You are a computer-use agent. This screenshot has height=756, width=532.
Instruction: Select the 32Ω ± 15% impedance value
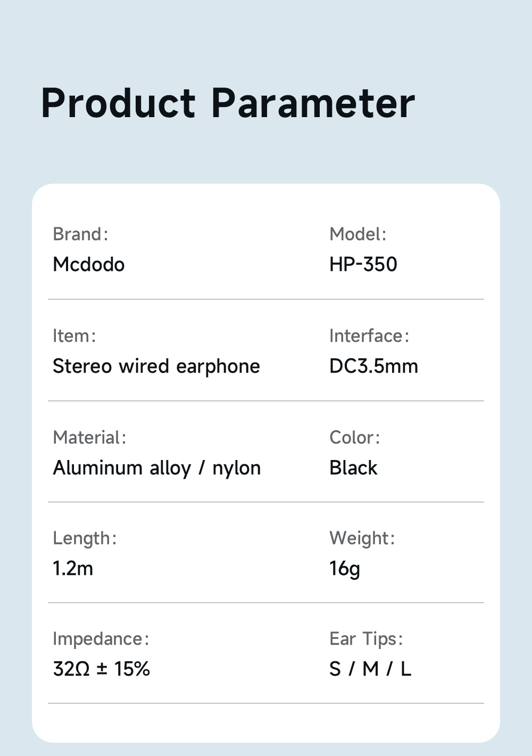102,669
